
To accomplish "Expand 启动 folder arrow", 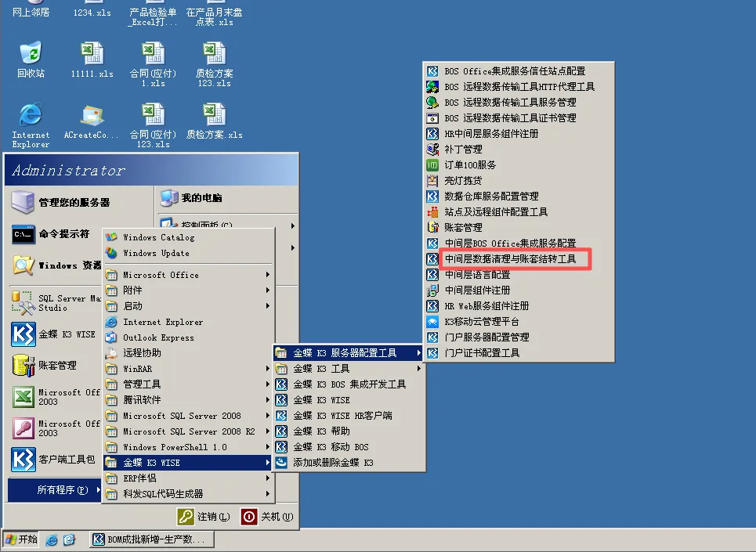I will pos(267,306).
